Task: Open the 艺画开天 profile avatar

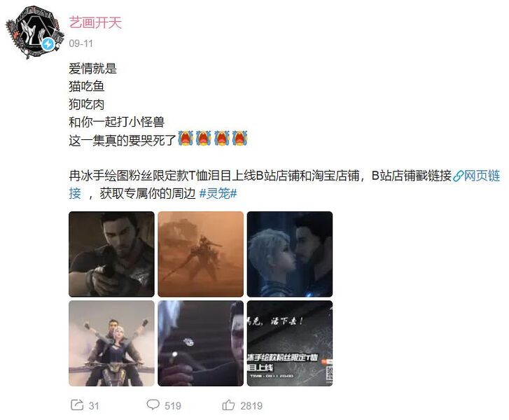Action: click(x=34, y=32)
